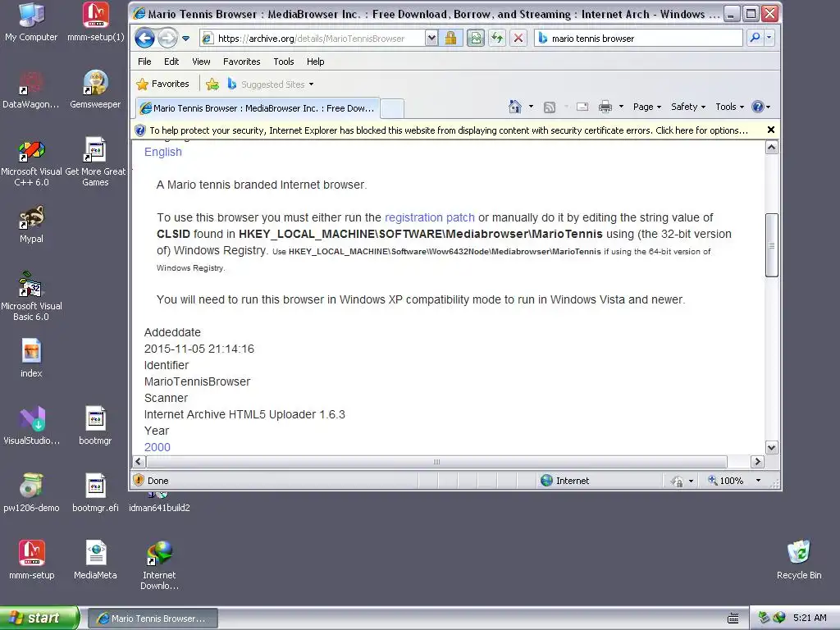Click the Bing search box
Screen dimensions: 840x630
[x=638, y=39]
